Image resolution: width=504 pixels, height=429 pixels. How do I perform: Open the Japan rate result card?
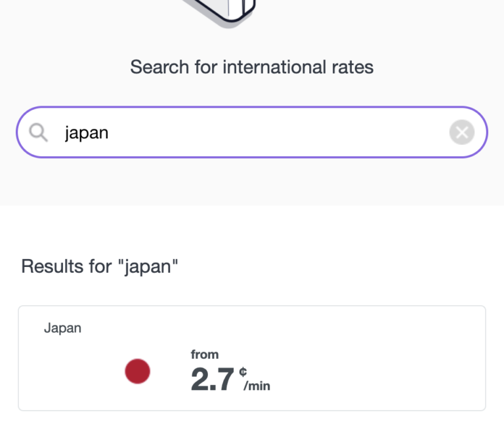[252, 358]
